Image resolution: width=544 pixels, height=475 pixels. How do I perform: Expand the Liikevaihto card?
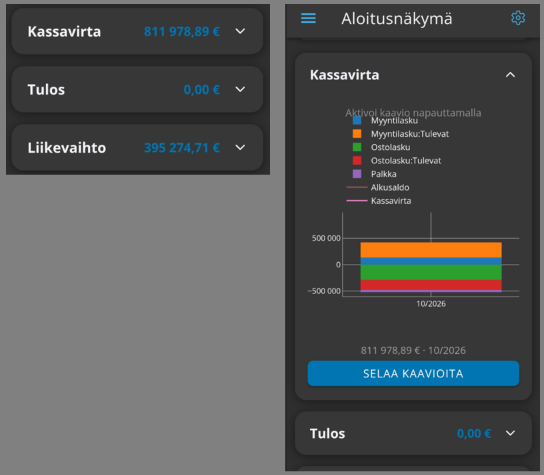[x=240, y=147]
